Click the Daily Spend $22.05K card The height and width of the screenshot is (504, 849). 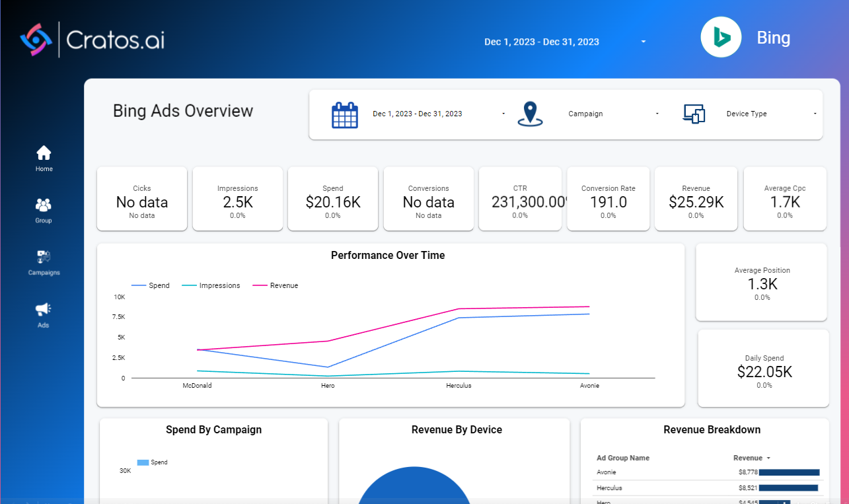click(764, 369)
